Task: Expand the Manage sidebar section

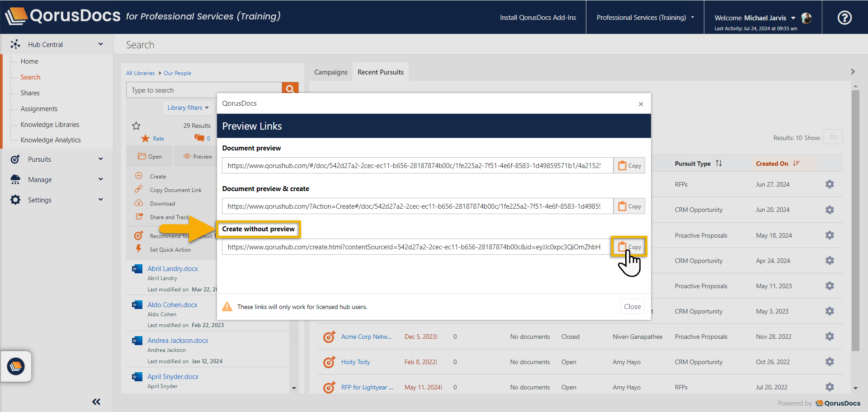Action: tap(57, 179)
